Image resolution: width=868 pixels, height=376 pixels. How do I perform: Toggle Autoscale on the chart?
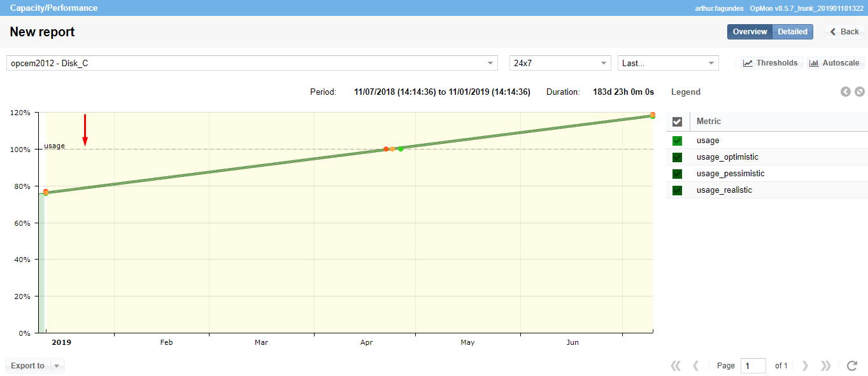835,63
